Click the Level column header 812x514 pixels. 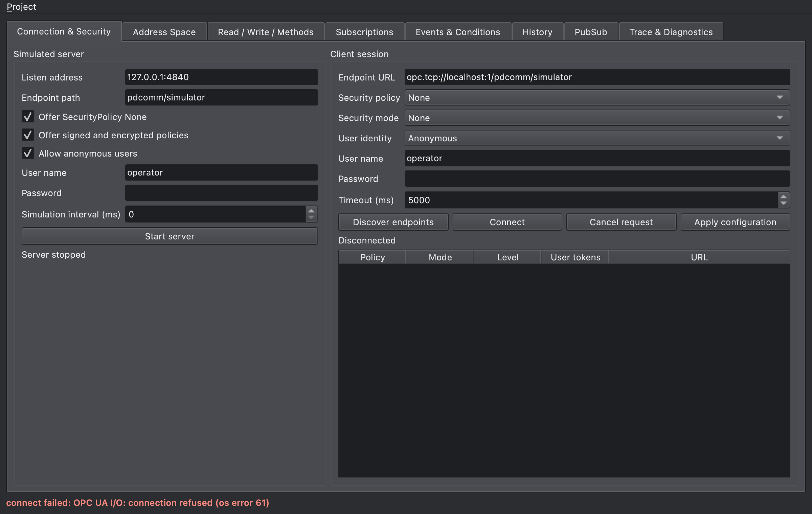pyautogui.click(x=507, y=257)
